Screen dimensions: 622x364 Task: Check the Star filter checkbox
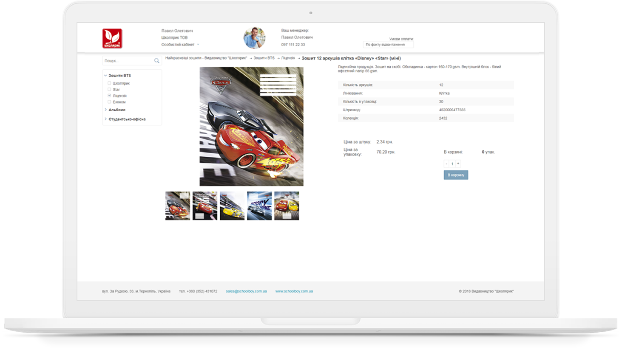(109, 90)
